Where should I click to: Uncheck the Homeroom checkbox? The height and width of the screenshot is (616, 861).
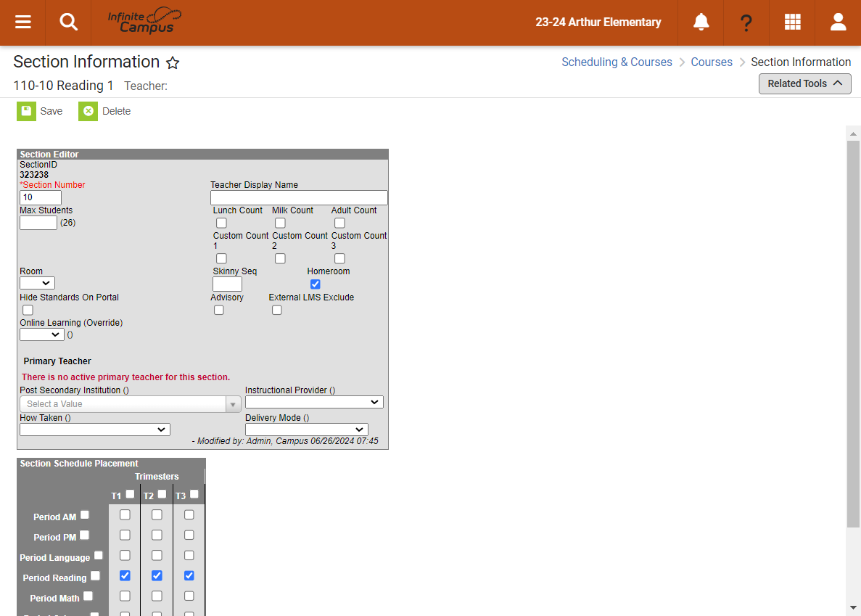click(x=316, y=284)
